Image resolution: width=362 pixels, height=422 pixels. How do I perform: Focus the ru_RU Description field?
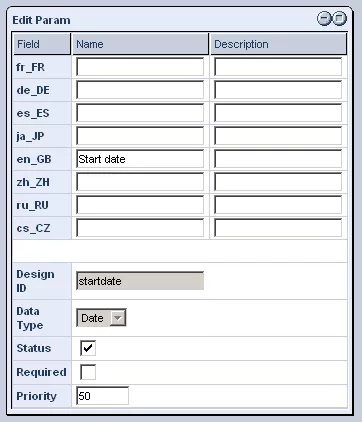pos(278,205)
